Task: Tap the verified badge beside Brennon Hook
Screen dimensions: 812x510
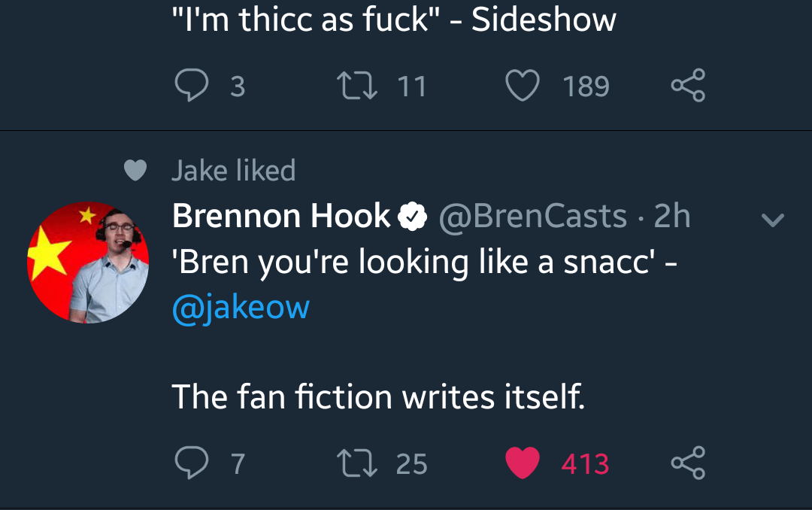Action: click(x=412, y=217)
